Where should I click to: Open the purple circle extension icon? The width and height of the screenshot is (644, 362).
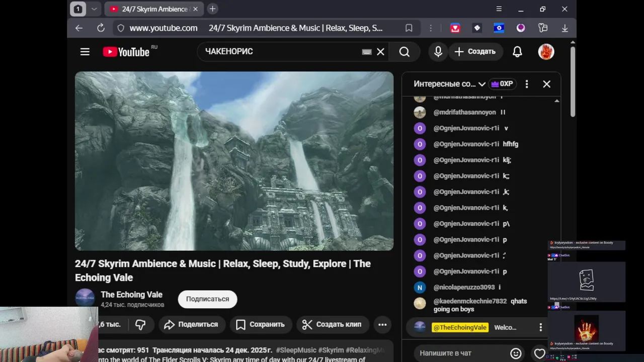521,28
